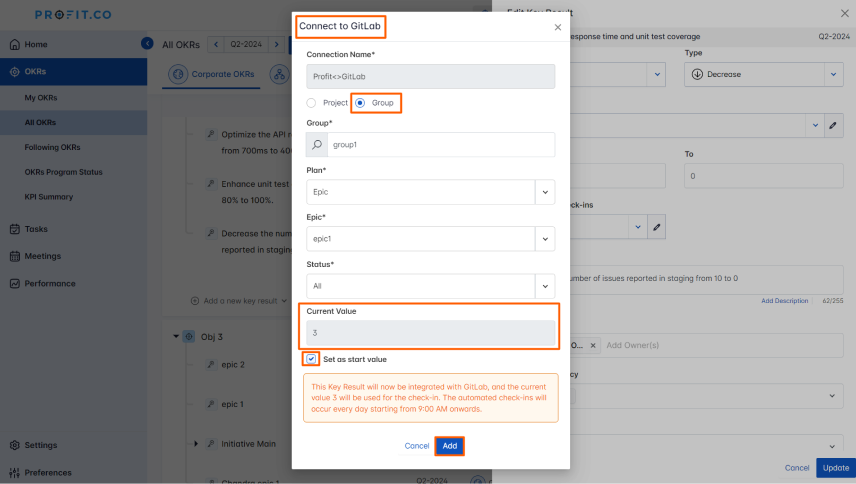Click the Group search input field
856x484 pixels.
click(441, 145)
